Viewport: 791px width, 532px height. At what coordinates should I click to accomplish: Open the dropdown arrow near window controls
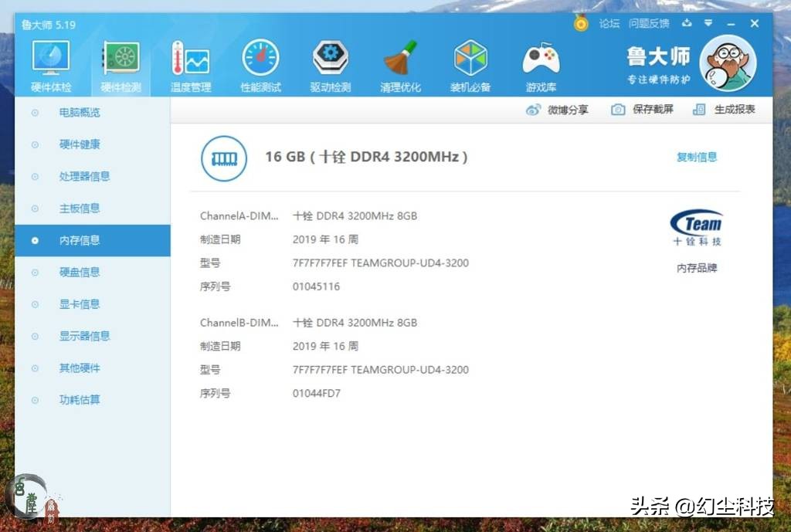click(708, 23)
